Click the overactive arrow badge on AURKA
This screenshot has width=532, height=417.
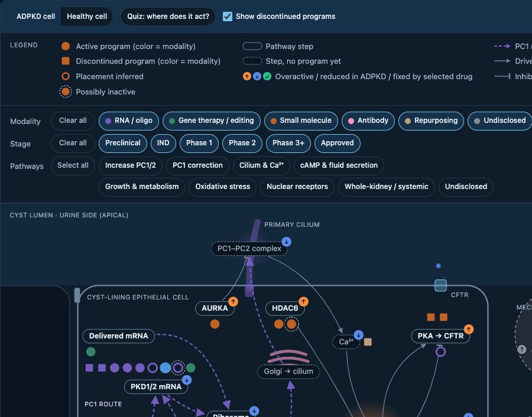pos(233,301)
